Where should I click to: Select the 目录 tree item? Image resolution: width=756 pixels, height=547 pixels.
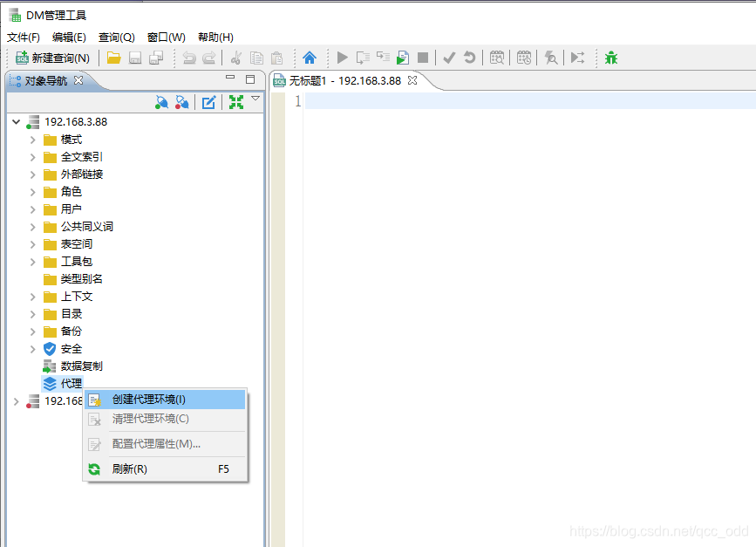[72, 314]
